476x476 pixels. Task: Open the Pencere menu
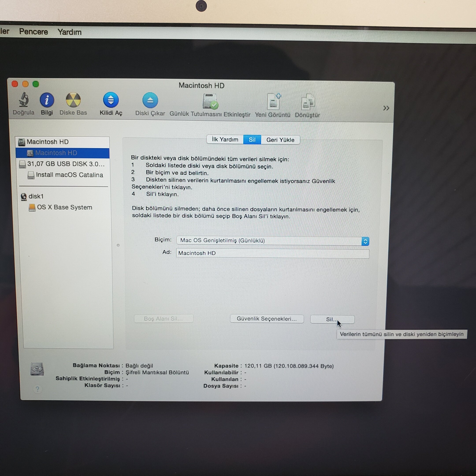[x=33, y=32]
